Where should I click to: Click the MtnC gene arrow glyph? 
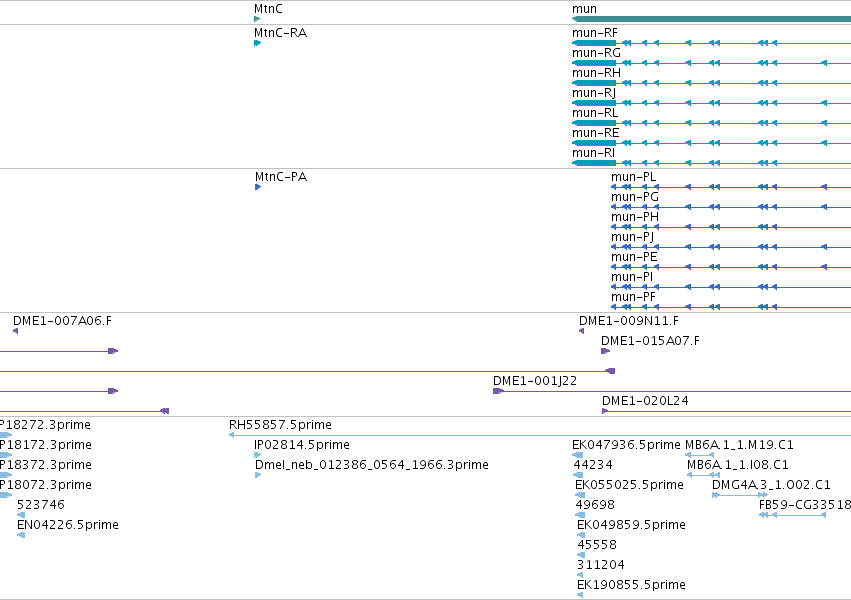[x=257, y=19]
